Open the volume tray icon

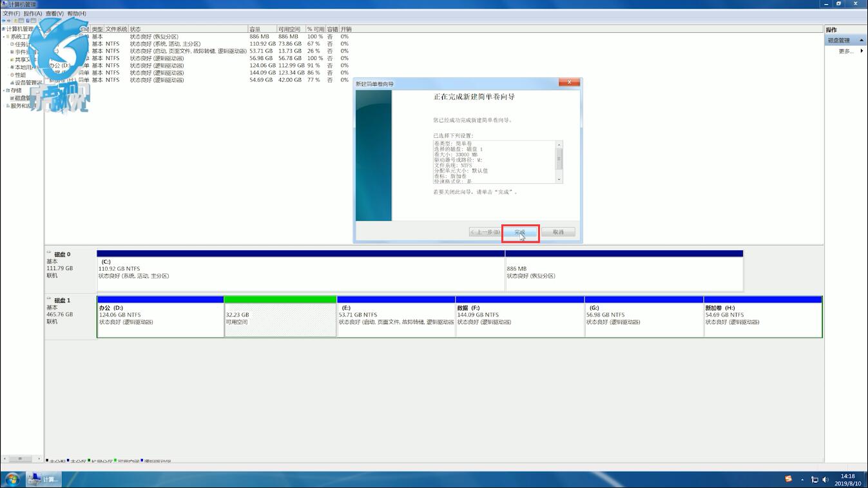[825, 480]
